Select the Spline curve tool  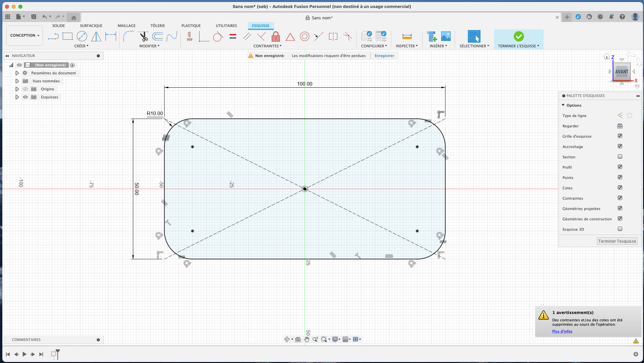click(172, 36)
